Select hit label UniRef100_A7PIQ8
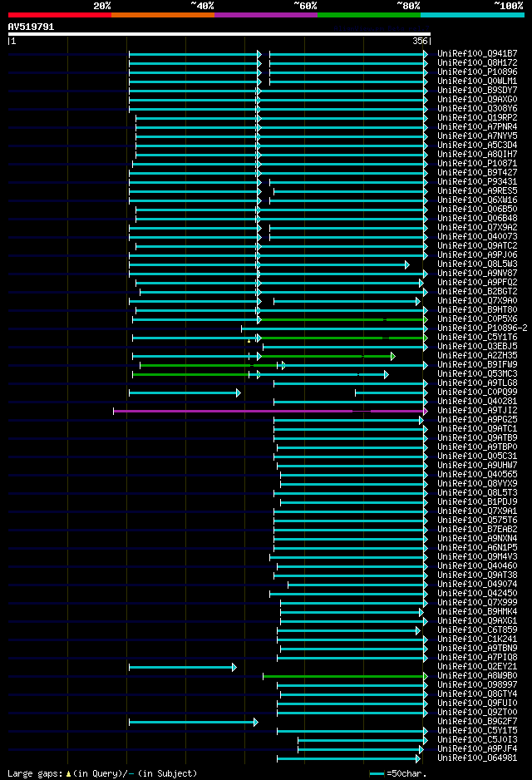Image resolution: width=532 pixels, height=780 pixels. [477, 658]
